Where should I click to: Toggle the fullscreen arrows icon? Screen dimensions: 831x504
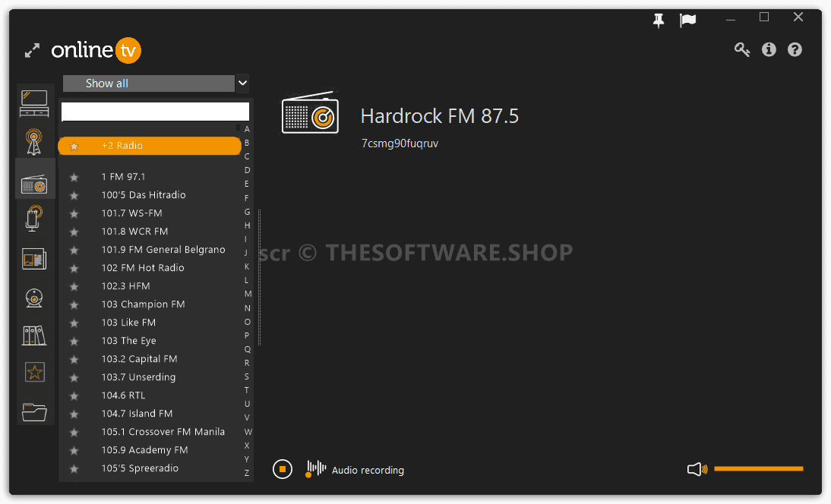tap(33, 51)
